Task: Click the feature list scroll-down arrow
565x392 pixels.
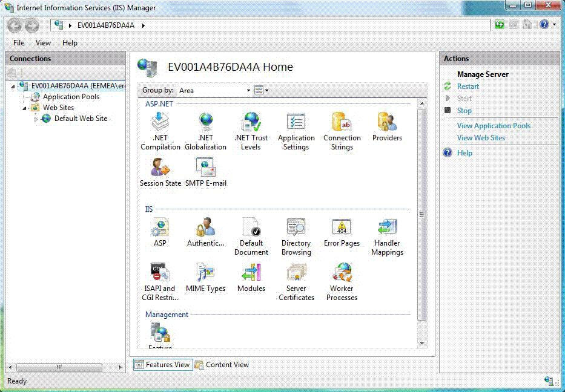Action: tap(421, 343)
